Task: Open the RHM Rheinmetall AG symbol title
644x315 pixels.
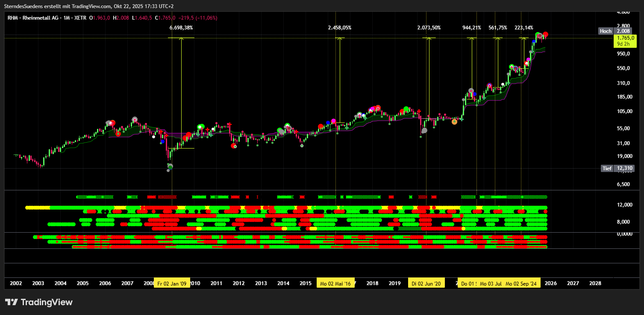Action: click(x=34, y=17)
